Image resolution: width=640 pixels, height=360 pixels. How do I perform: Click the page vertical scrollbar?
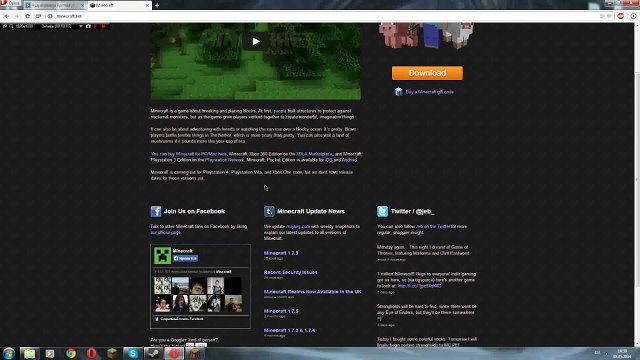click(x=637, y=185)
